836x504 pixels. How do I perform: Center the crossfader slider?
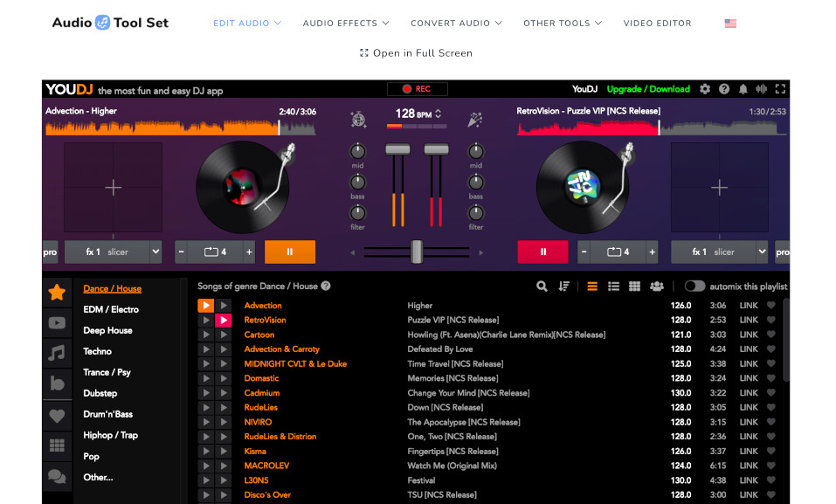417,252
